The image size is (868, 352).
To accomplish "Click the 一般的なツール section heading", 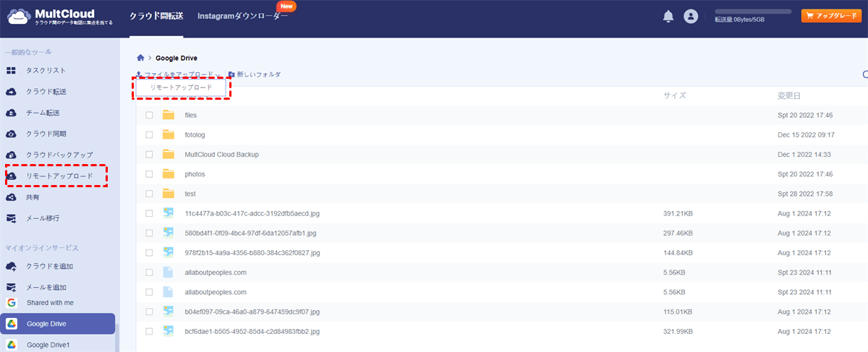I will click(x=28, y=52).
